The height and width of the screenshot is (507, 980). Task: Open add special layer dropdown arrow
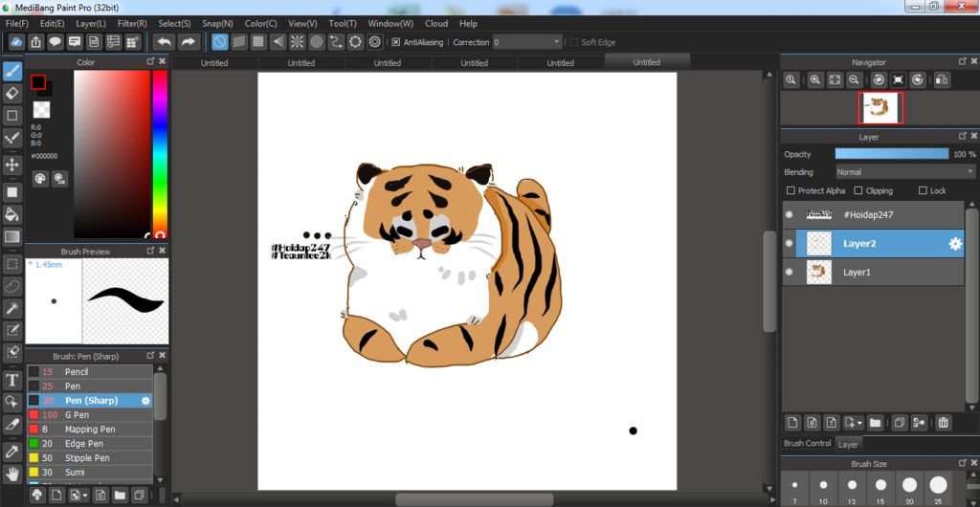(x=859, y=423)
